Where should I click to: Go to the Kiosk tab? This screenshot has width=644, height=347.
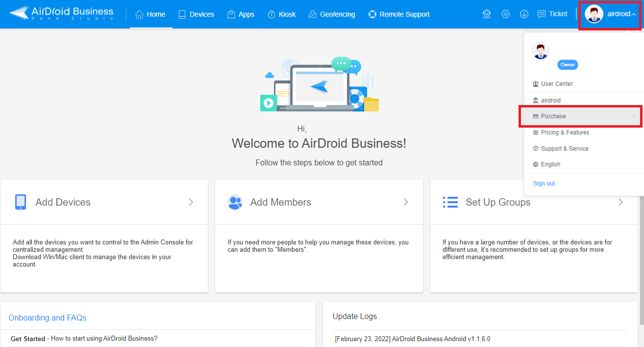point(282,14)
